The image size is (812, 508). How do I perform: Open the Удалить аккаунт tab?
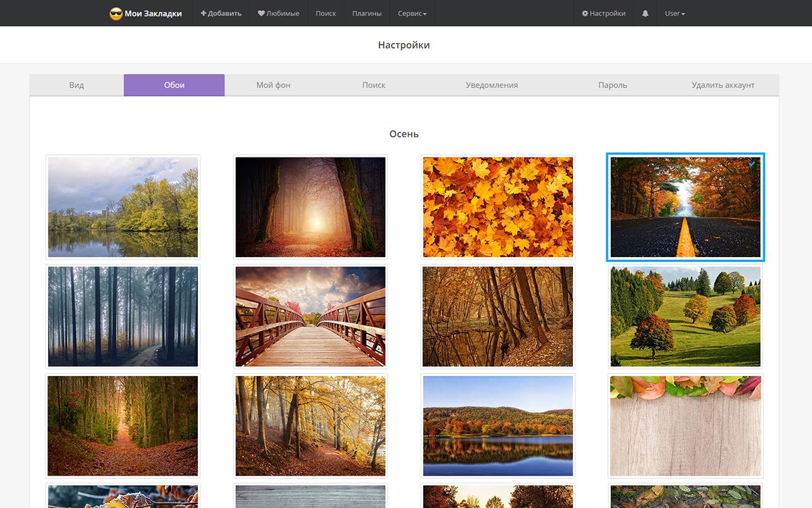click(x=723, y=85)
